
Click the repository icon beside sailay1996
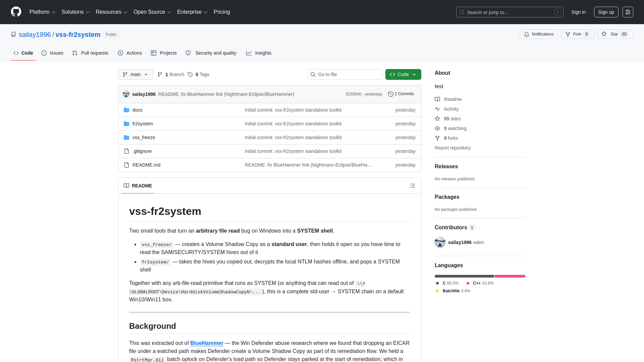point(13,35)
